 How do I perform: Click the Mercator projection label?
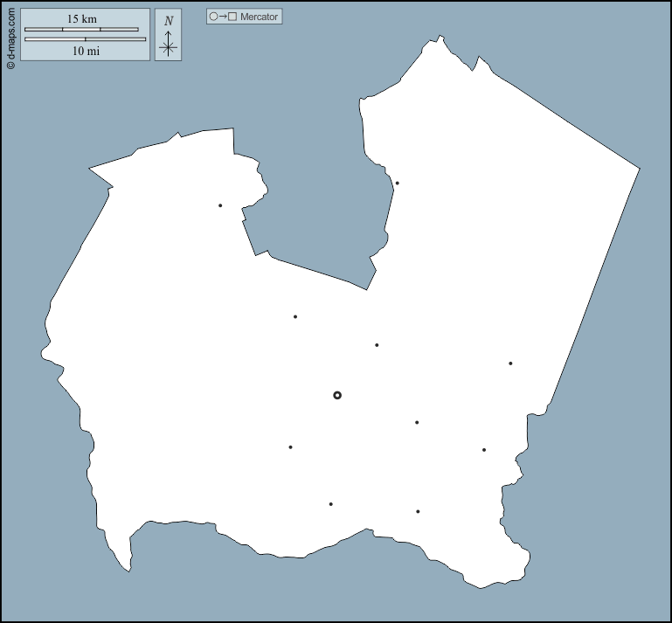[260, 17]
